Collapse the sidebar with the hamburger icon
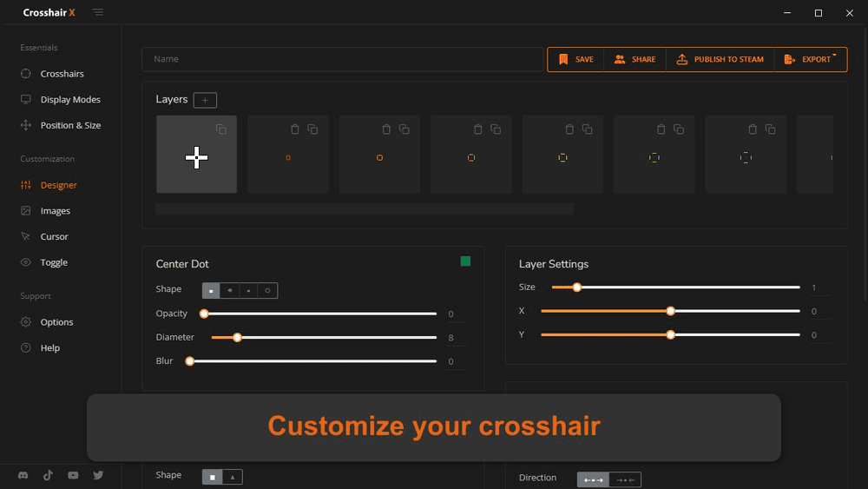This screenshot has width=868, height=489. (98, 13)
